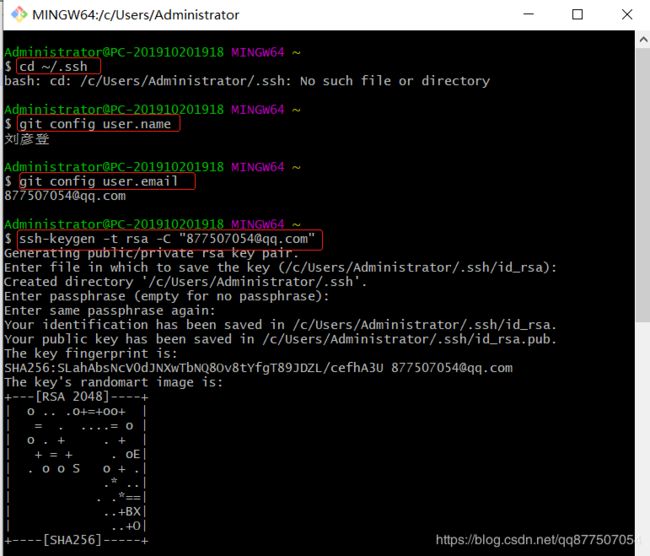This screenshot has width=650, height=556.
Task: Click the SHA256 fingerprint line
Action: tap(258, 368)
